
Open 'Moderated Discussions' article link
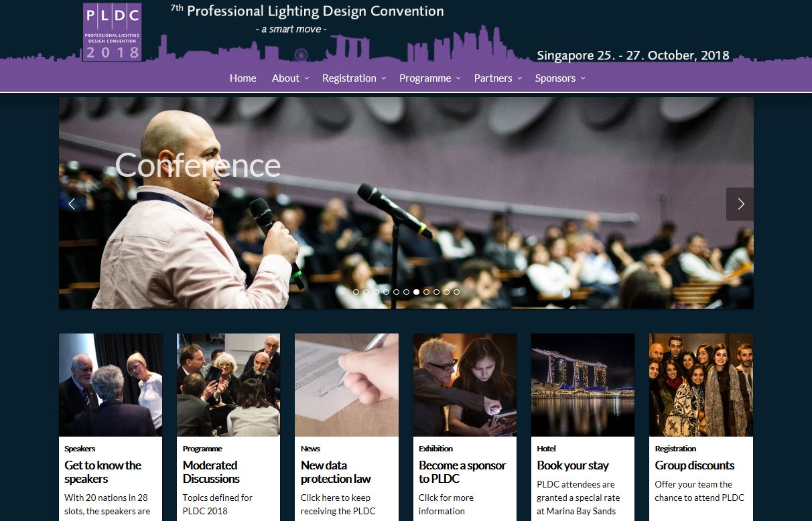coord(211,472)
